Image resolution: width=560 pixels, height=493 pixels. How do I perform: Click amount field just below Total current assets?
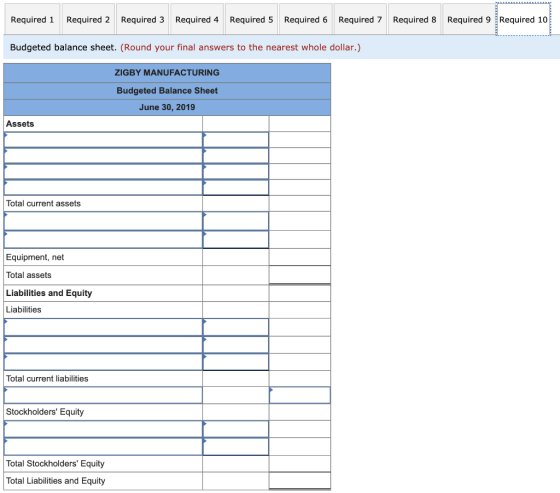tap(236, 221)
